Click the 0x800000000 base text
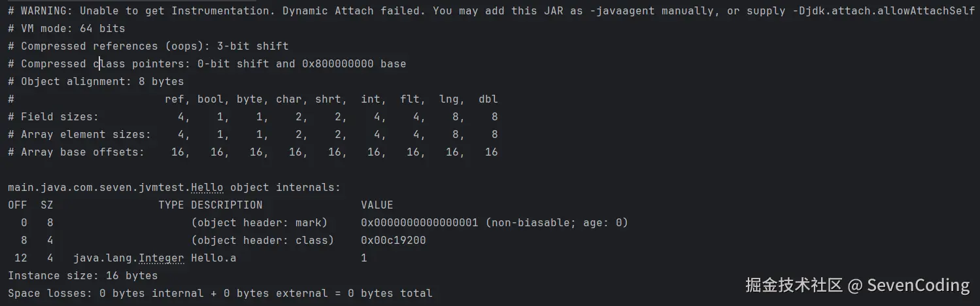Image resolution: width=980 pixels, height=306 pixels. point(354,64)
